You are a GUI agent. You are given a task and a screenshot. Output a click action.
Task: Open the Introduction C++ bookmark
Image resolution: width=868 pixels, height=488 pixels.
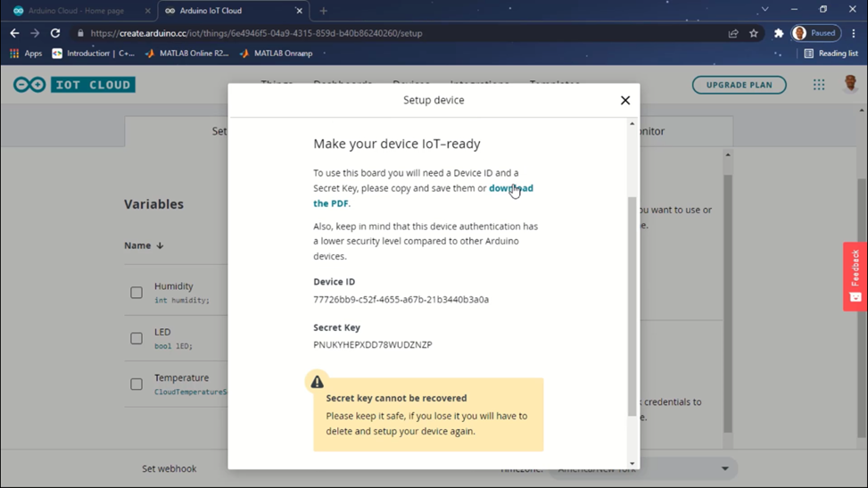(x=94, y=54)
